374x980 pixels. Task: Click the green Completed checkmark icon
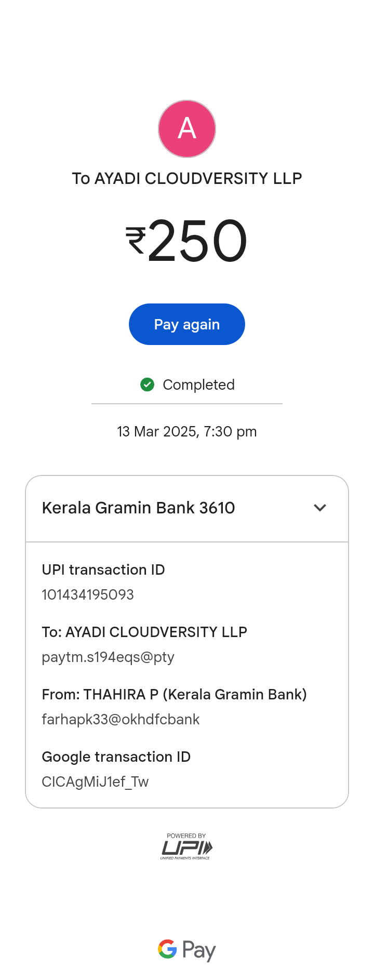(x=148, y=385)
